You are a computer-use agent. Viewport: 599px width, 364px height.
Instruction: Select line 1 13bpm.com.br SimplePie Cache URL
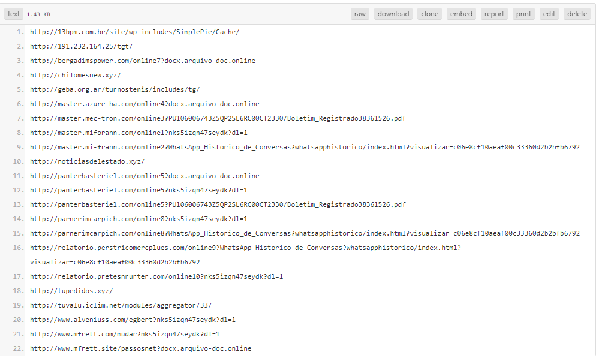click(134, 32)
